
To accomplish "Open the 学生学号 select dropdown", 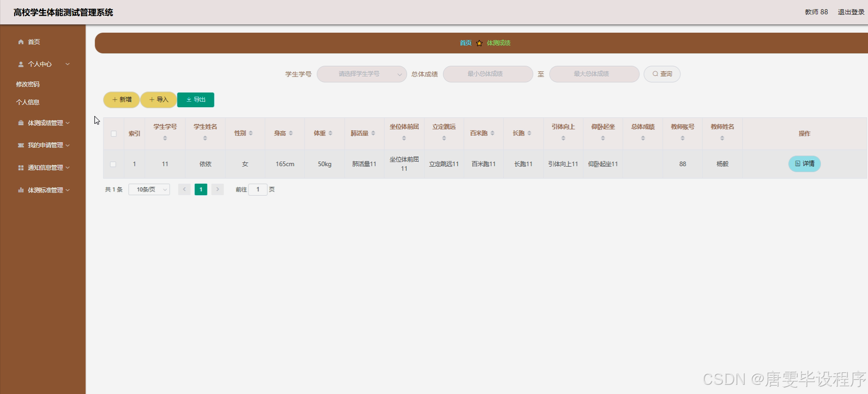I will (x=362, y=74).
